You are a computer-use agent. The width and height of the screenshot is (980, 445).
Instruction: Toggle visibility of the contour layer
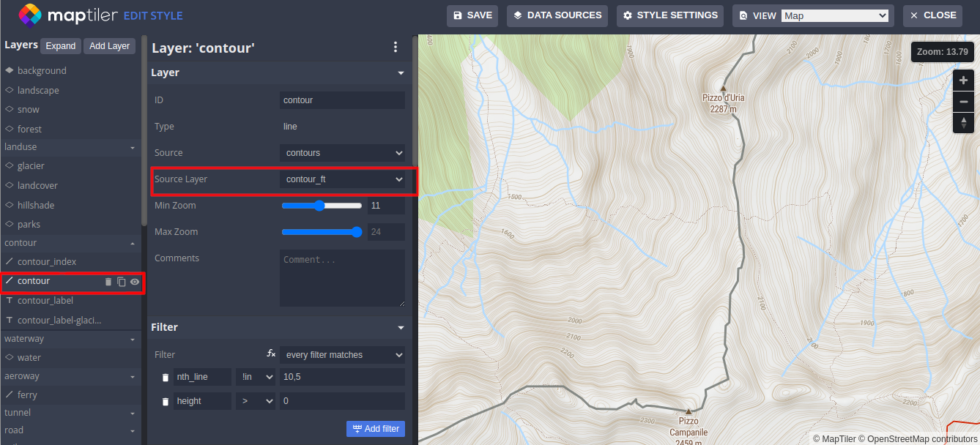135,282
